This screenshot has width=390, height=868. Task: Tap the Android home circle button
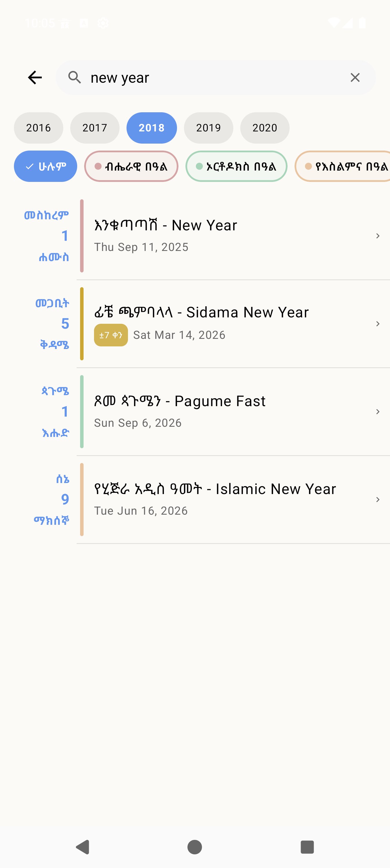coord(195,847)
